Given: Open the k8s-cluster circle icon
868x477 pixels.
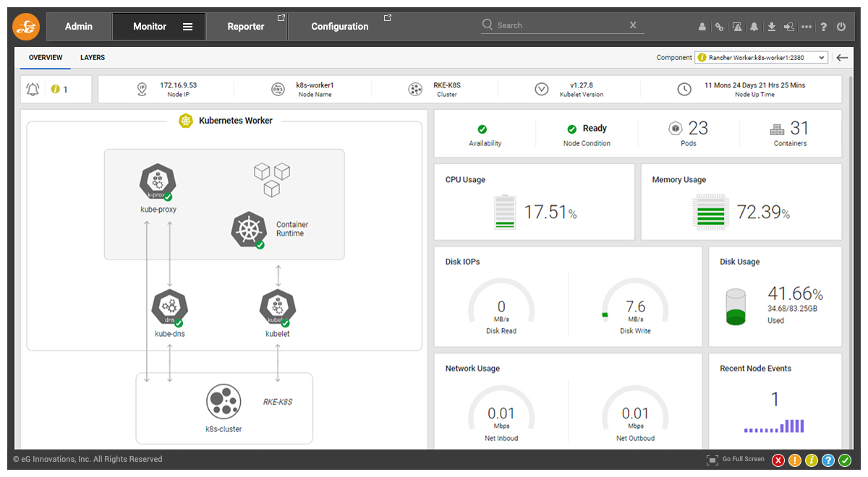Looking at the screenshot, I should coord(224,402).
